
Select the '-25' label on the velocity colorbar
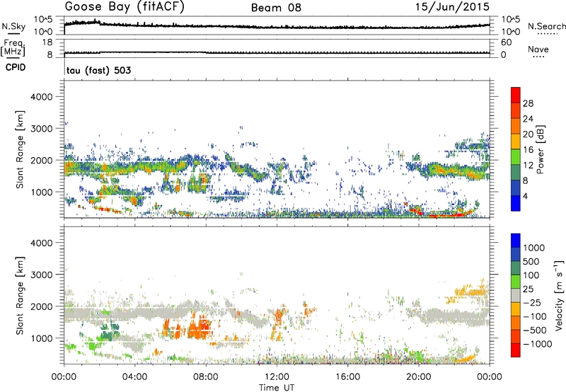coord(532,303)
